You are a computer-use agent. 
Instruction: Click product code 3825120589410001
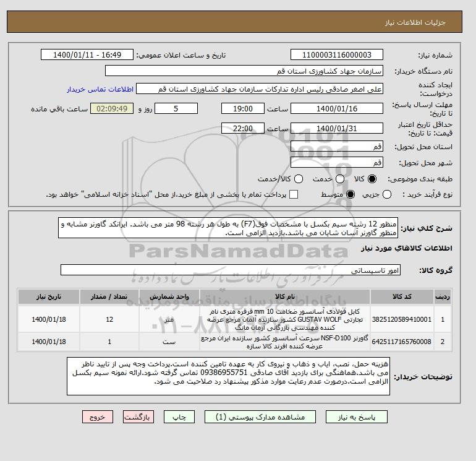click(402, 319)
